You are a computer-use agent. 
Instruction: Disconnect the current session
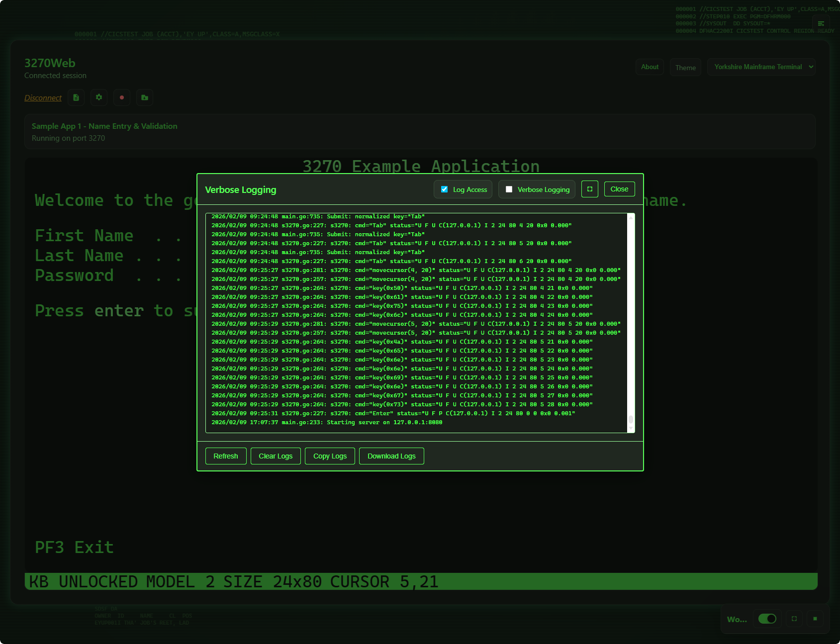click(43, 97)
